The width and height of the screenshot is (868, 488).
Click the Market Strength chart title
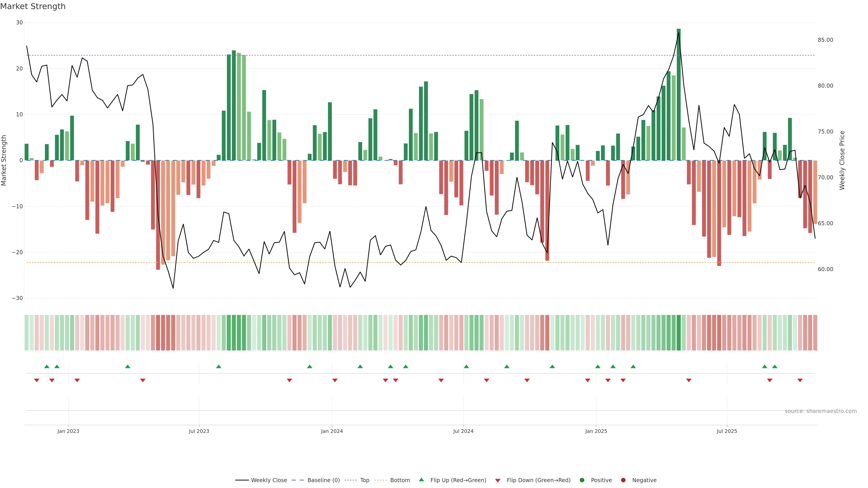tap(33, 6)
